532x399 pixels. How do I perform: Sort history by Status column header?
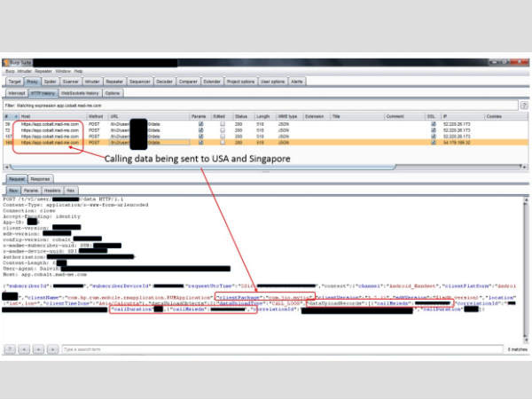(241, 116)
